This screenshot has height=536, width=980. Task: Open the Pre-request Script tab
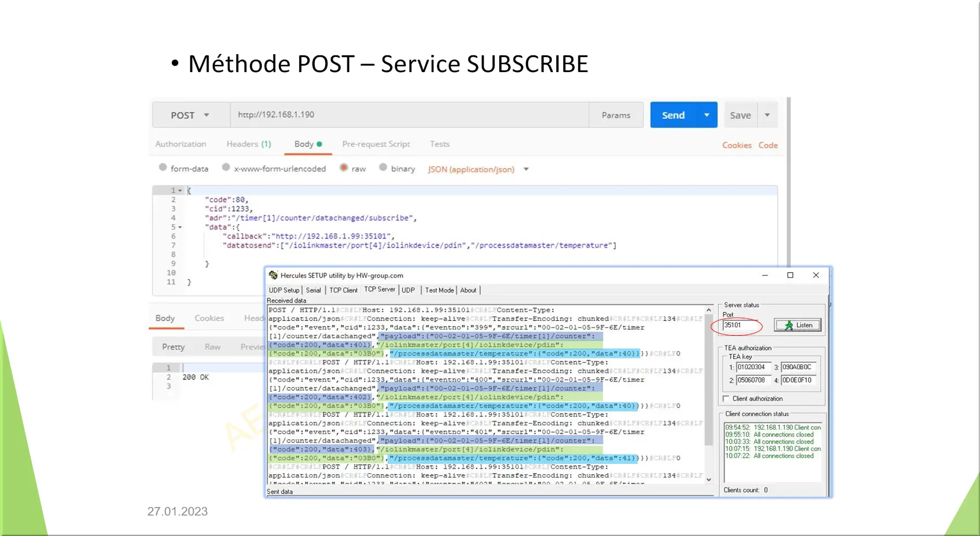(x=376, y=144)
